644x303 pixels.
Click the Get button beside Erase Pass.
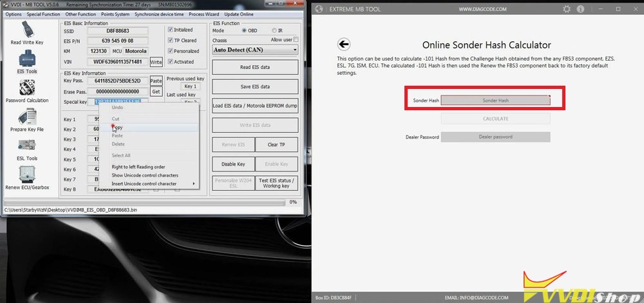pyautogui.click(x=156, y=92)
